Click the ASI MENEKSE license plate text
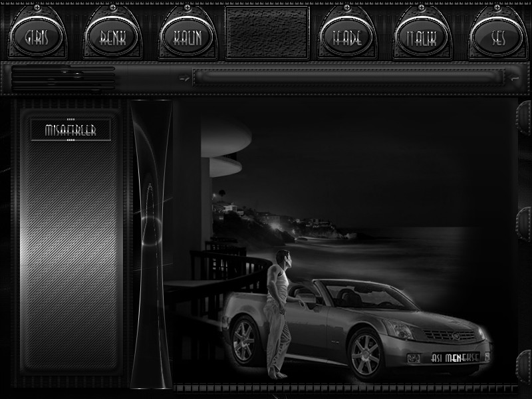The image size is (532, 399). click(455, 358)
